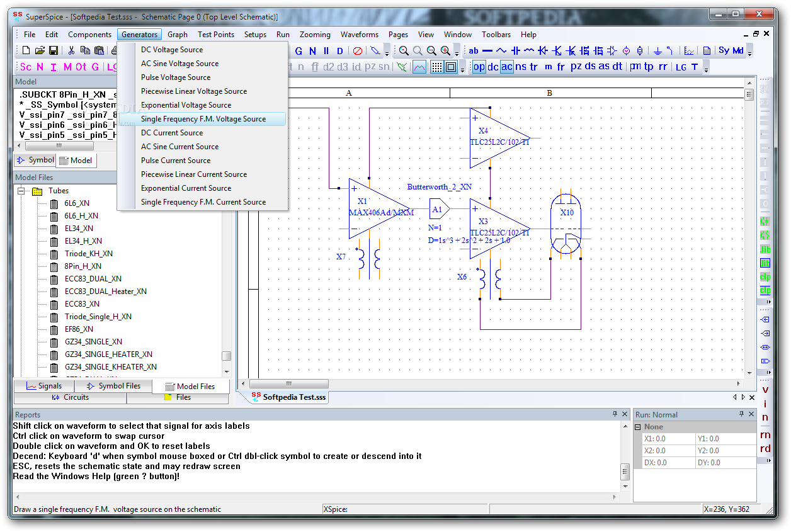Open the analysis toolbar overflow arrow
791x532 pixels.
pos(707,69)
